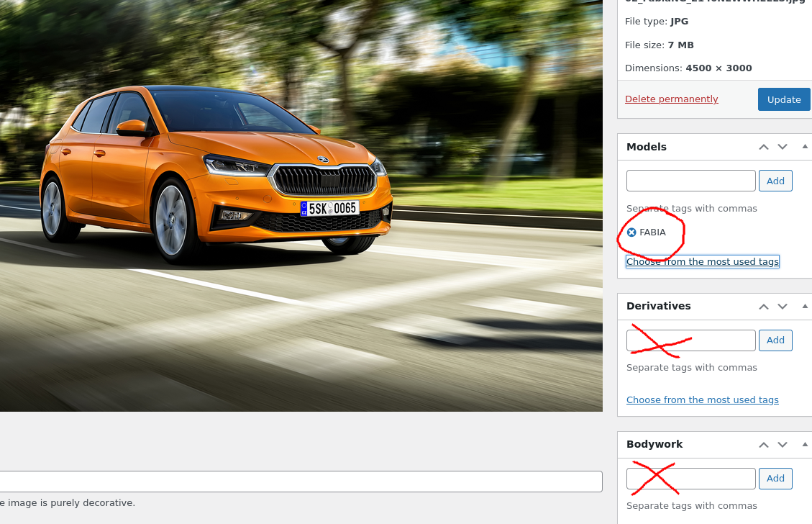Move Bodywork panel down
This screenshot has height=524, width=812.
(783, 445)
